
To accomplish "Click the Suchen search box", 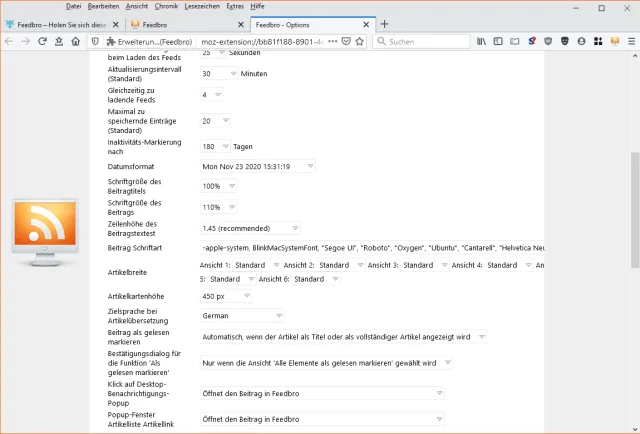I will click(x=421, y=41).
